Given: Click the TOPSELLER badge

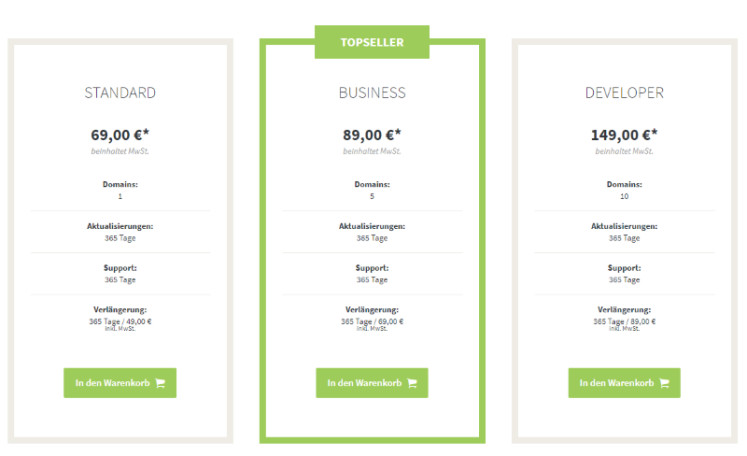Looking at the screenshot, I should tap(372, 42).
